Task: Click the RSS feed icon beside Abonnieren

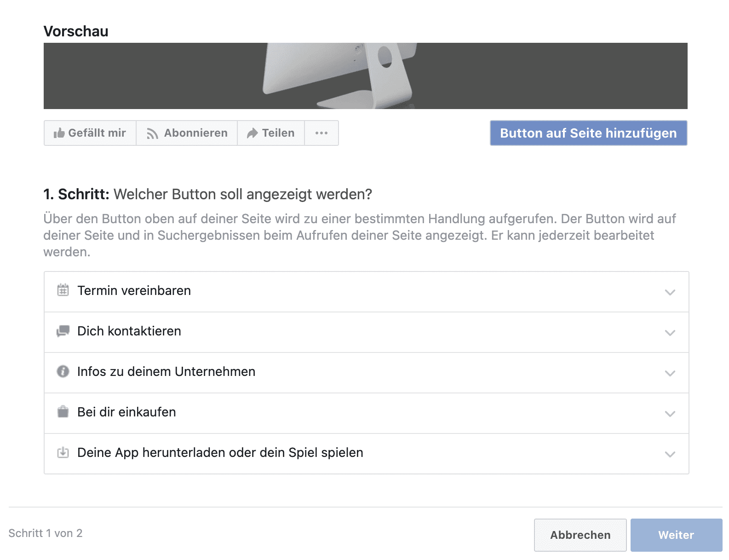Action: pyautogui.click(x=152, y=133)
